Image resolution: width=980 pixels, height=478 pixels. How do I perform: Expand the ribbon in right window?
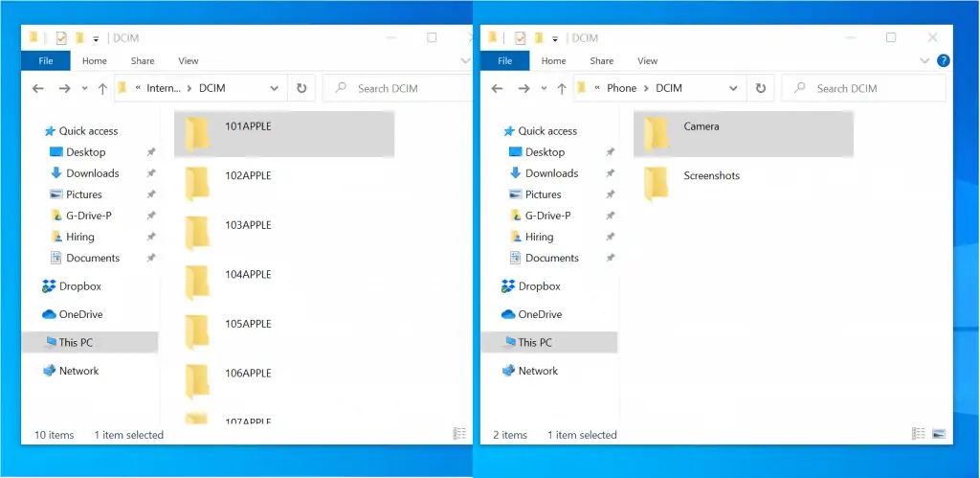click(x=925, y=60)
